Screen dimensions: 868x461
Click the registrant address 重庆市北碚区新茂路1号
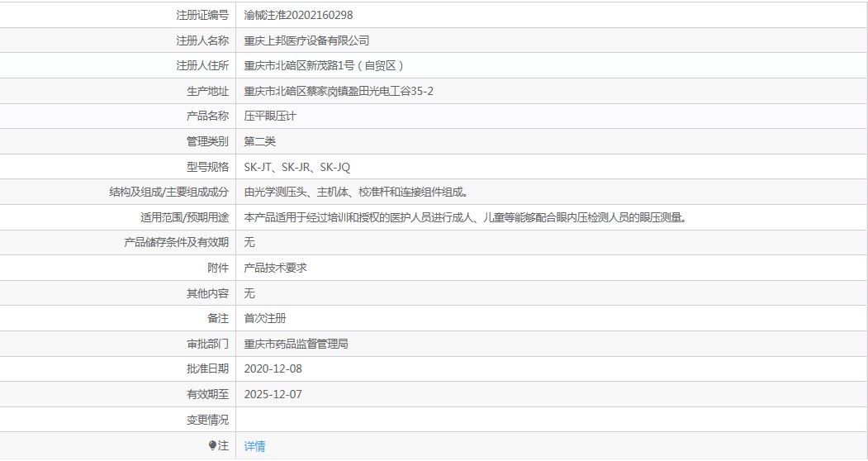323,66
